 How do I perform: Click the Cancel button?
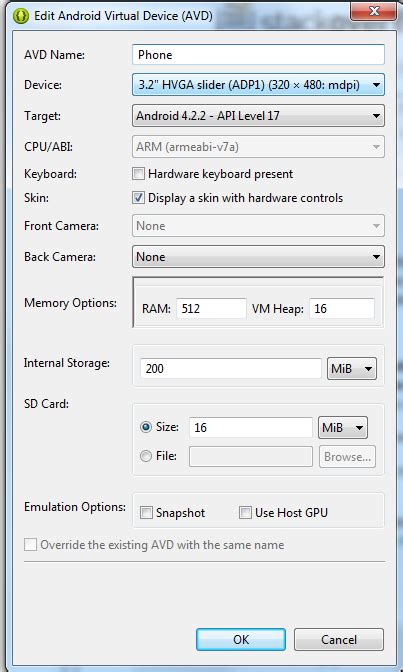pos(339,639)
